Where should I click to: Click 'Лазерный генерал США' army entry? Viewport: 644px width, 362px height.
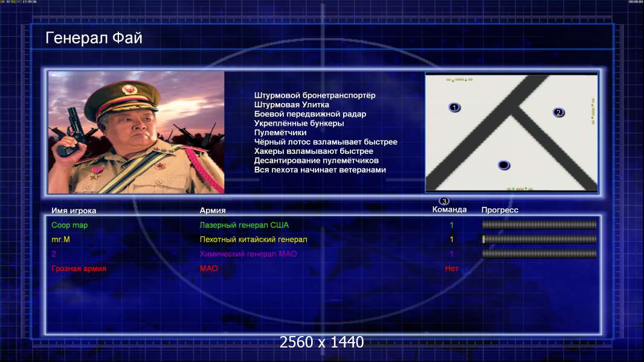(244, 225)
